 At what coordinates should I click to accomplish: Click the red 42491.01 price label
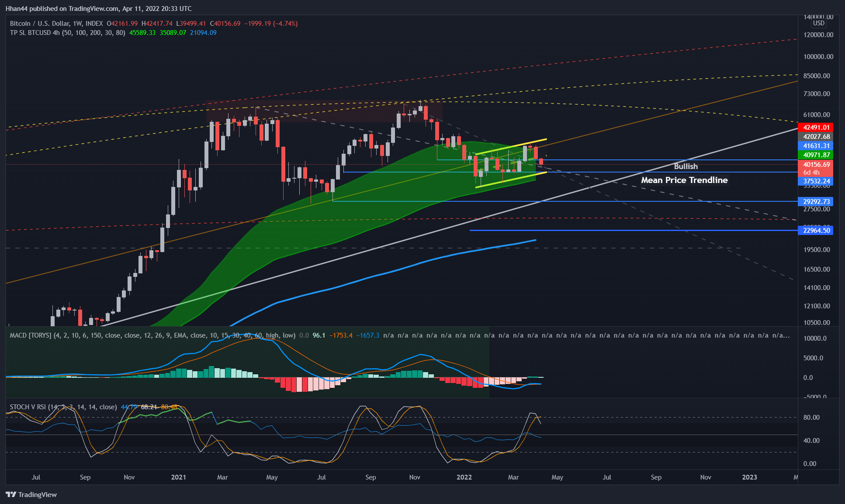815,128
